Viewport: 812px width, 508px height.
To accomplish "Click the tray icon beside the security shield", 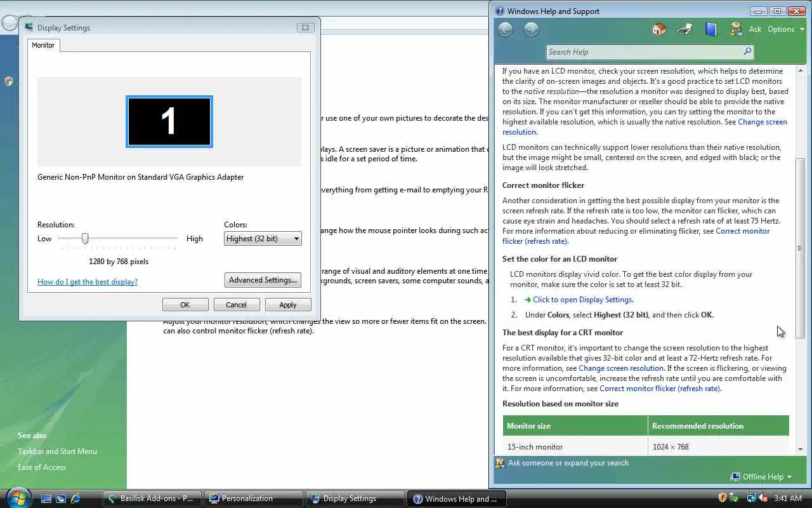I will pyautogui.click(x=735, y=498).
